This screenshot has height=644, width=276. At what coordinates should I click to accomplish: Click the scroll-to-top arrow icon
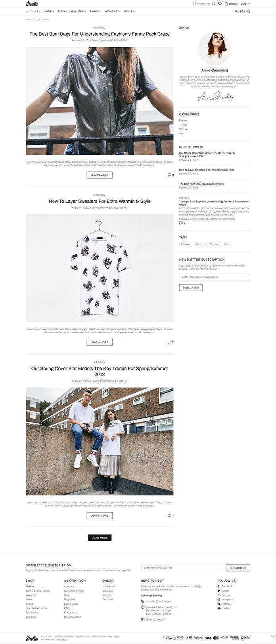coord(273,638)
